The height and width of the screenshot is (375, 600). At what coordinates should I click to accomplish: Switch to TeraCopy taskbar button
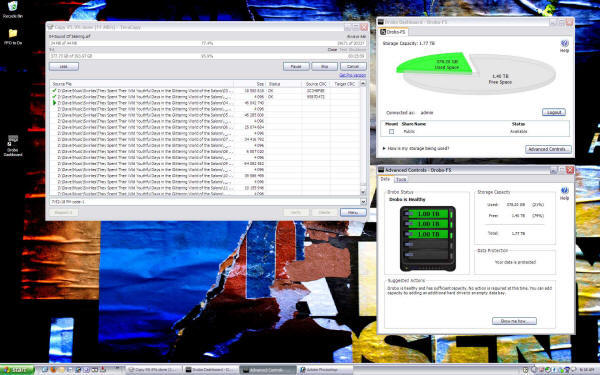(153, 370)
